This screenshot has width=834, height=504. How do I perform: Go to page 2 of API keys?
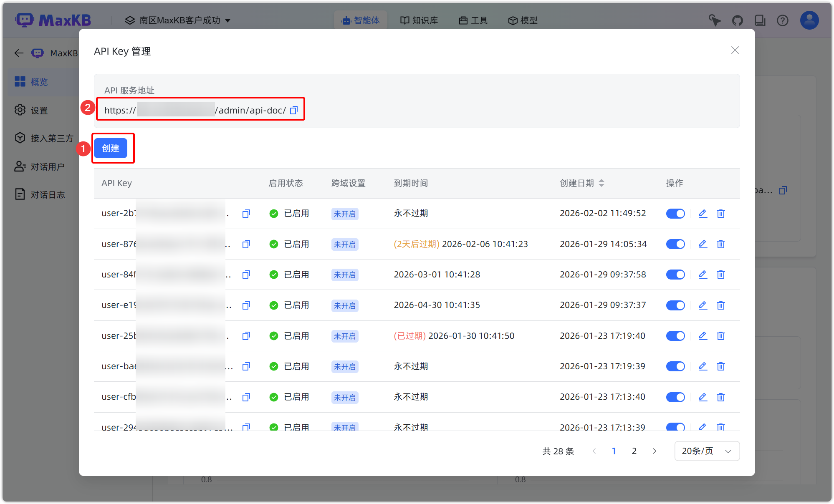coord(634,451)
